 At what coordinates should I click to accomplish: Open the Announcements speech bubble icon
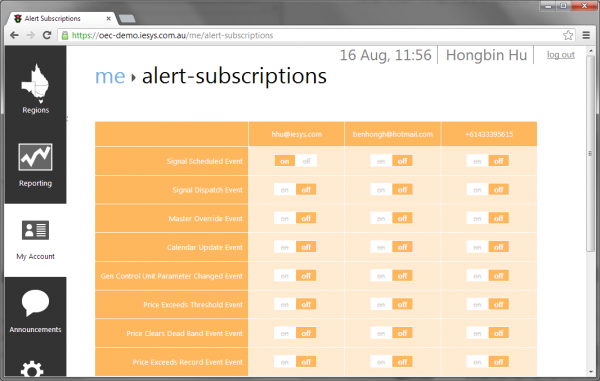35,303
